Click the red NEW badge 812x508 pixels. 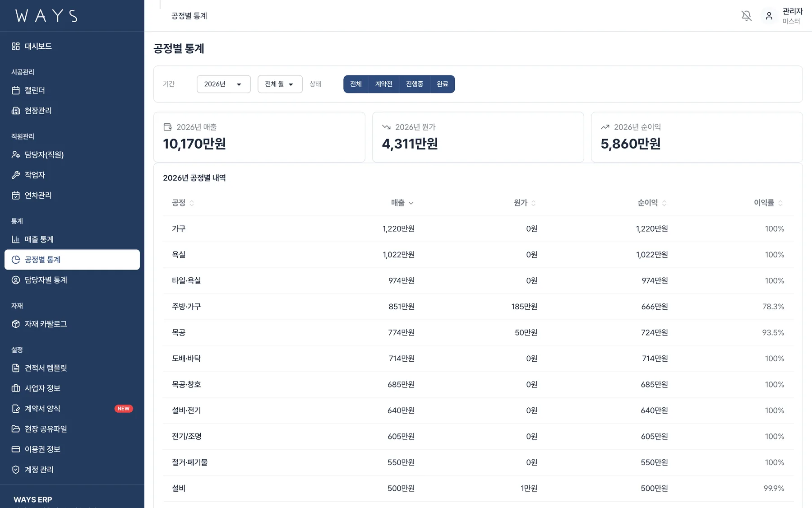coord(124,409)
